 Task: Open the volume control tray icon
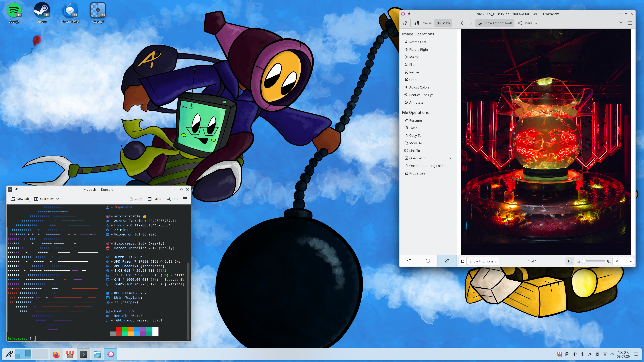575,354
